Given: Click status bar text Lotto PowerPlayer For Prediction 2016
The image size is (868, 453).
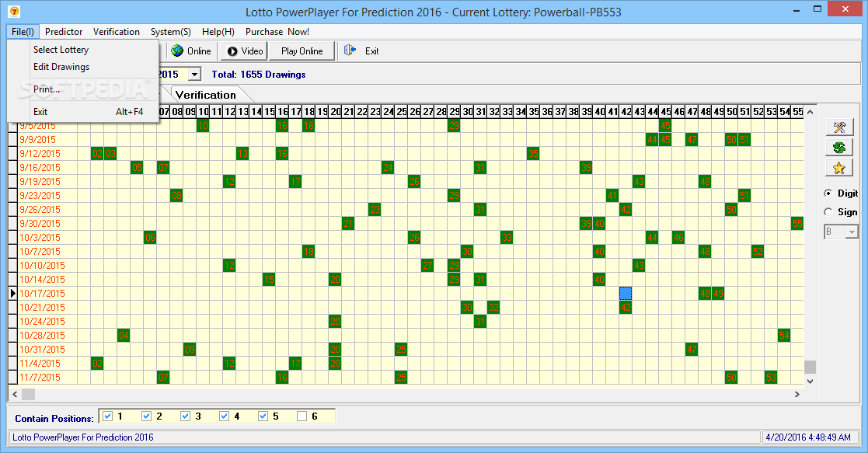Looking at the screenshot, I should (83, 437).
